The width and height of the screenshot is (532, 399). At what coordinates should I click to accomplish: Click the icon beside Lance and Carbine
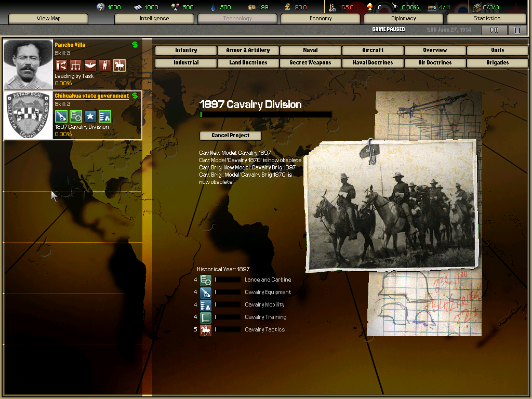tap(206, 280)
